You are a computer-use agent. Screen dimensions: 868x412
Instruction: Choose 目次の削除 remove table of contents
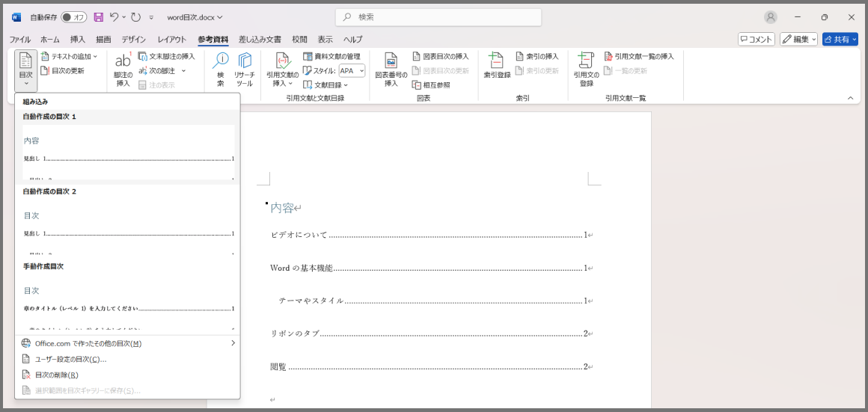click(x=128, y=375)
